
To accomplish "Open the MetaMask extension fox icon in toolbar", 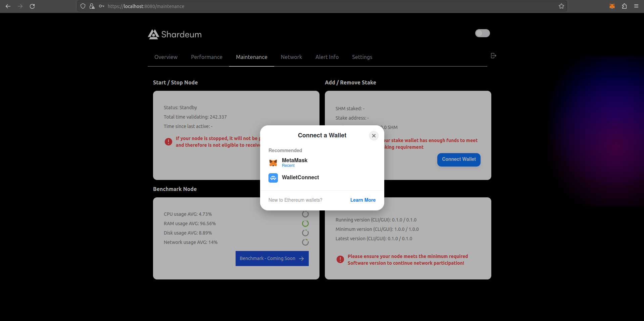I will pos(612,6).
